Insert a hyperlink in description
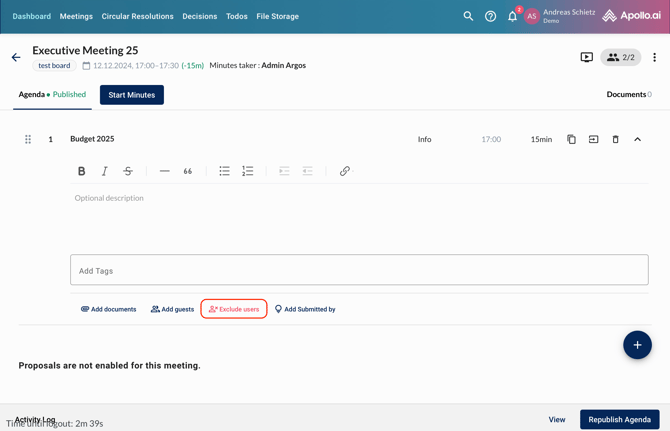 click(345, 171)
